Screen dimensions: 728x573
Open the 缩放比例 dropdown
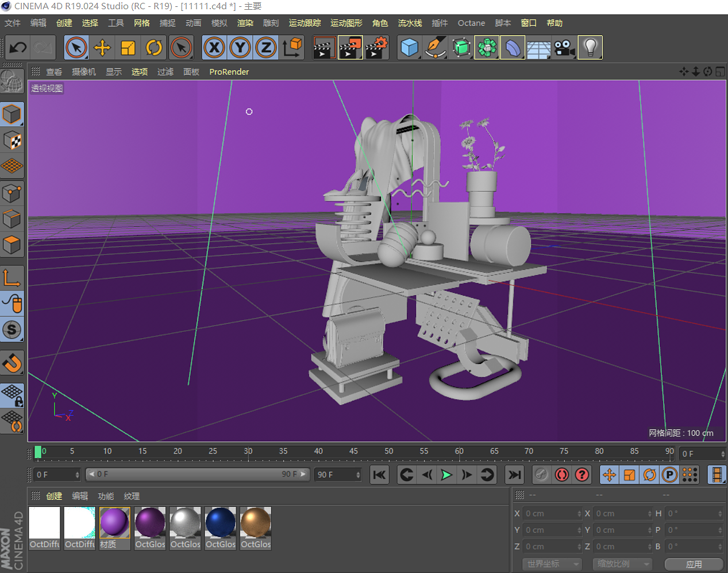pyautogui.click(x=622, y=564)
